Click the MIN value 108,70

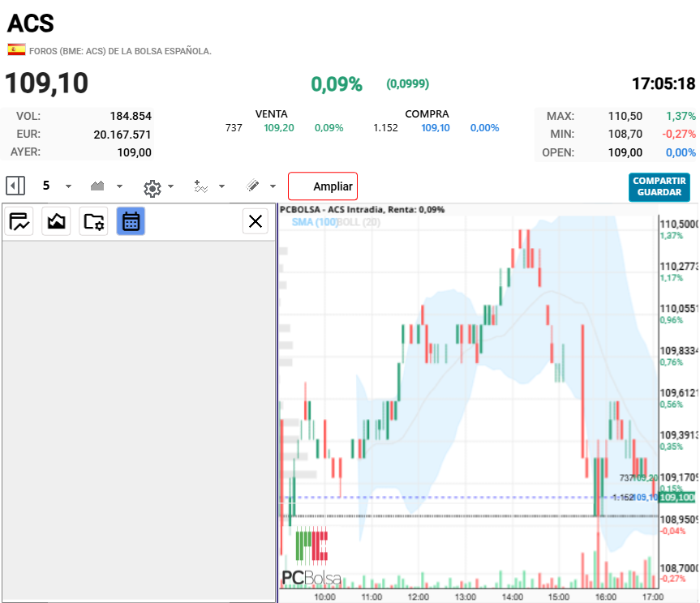(x=625, y=134)
